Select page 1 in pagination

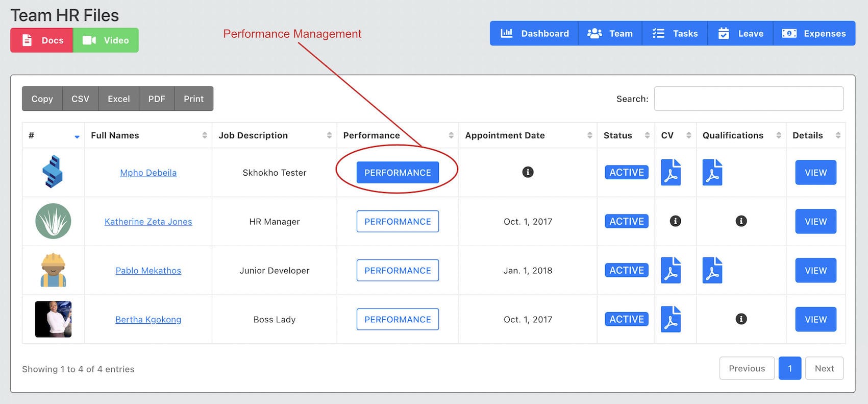[790, 368]
